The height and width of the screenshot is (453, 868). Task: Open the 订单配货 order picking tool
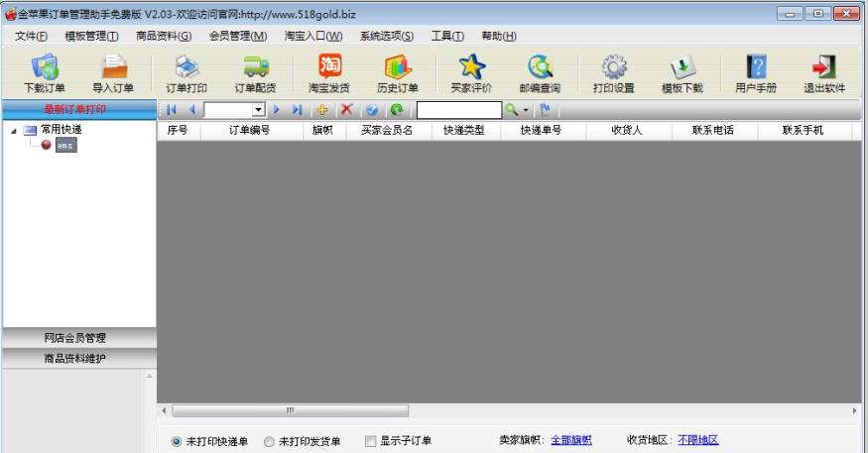[x=255, y=73]
